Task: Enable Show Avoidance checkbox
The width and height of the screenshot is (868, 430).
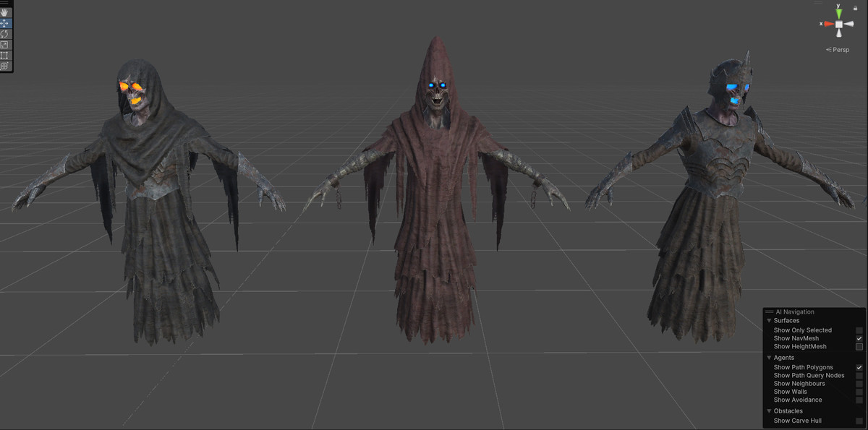Action: pyautogui.click(x=859, y=400)
